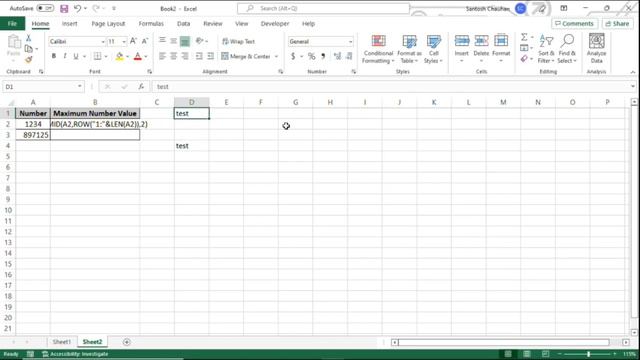
Task: Click the Accounting dollar format icon
Action: click(x=293, y=56)
